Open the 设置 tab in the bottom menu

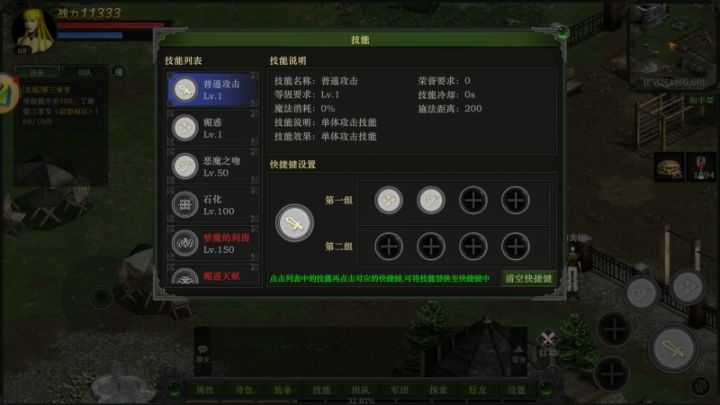pos(516,390)
